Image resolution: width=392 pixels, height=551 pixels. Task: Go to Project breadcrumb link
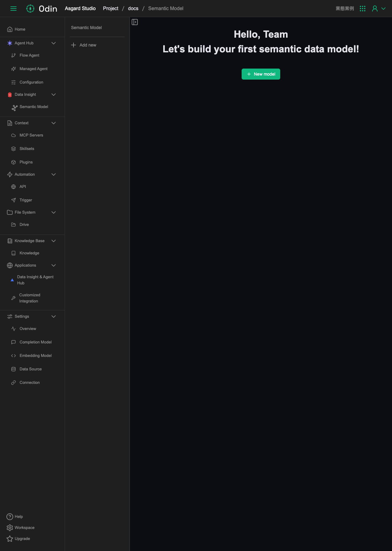click(x=111, y=9)
